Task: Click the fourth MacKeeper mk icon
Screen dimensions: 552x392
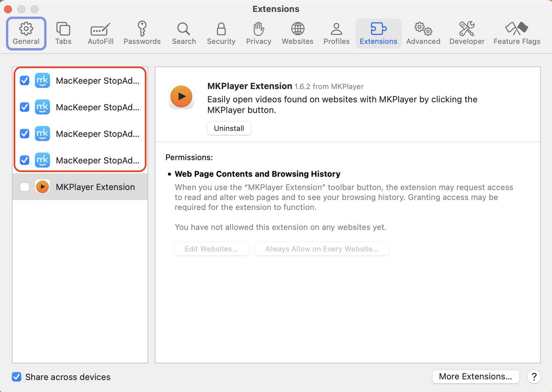Action: [x=43, y=160]
